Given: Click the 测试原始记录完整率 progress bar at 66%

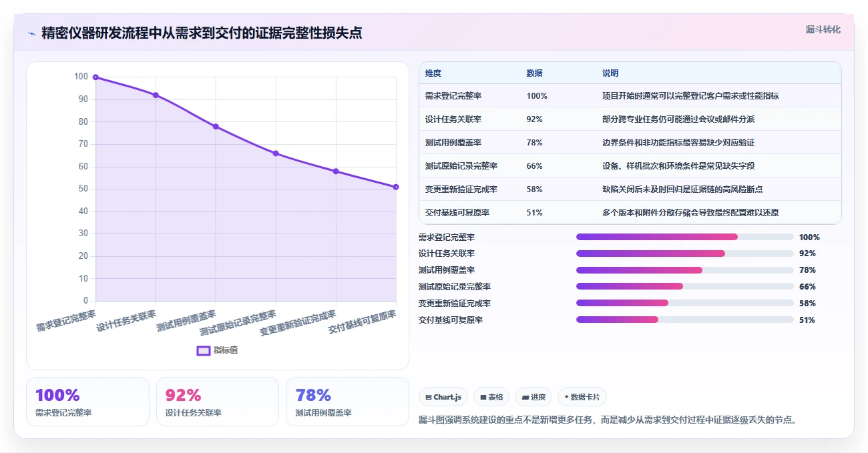Looking at the screenshot, I should [x=685, y=286].
